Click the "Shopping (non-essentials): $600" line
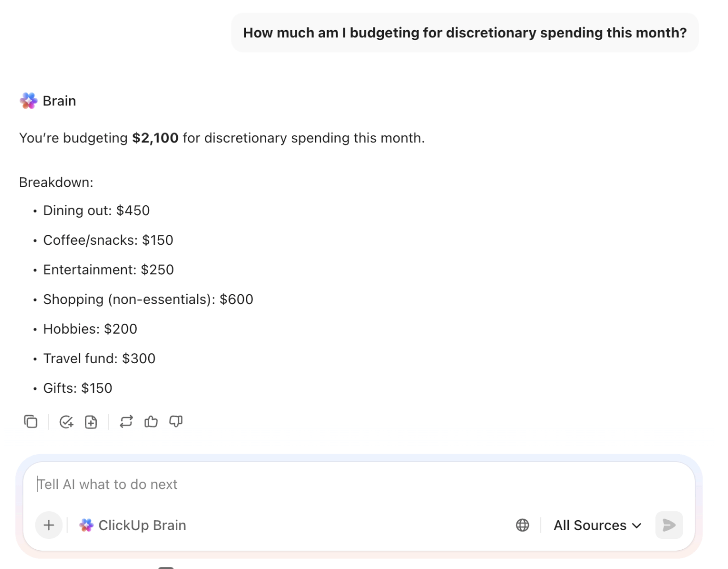 click(148, 299)
